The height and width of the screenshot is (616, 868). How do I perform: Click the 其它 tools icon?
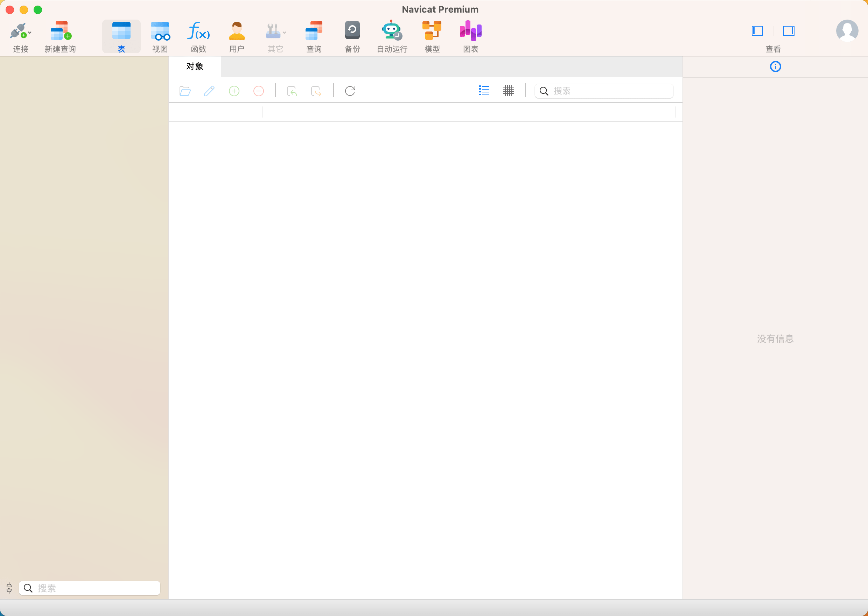pos(273,31)
